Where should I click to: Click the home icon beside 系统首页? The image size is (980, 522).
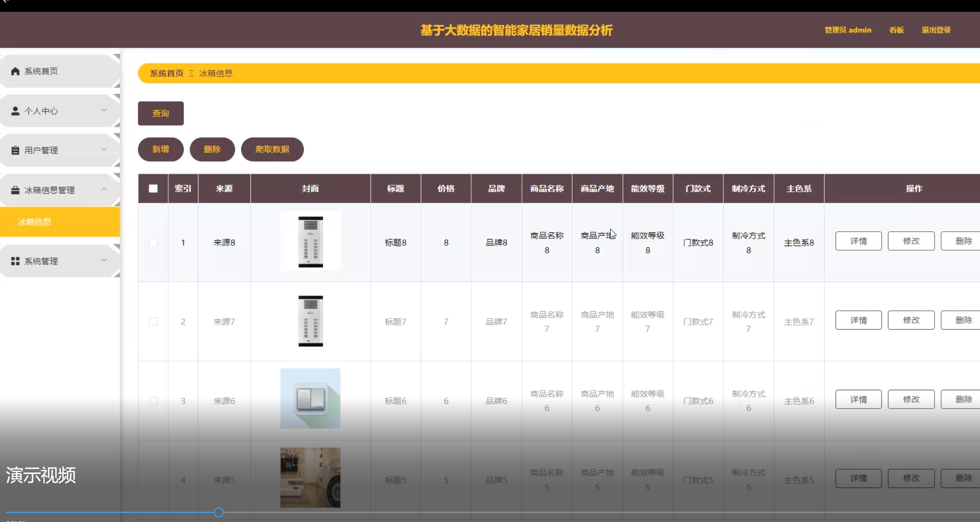[x=15, y=71]
